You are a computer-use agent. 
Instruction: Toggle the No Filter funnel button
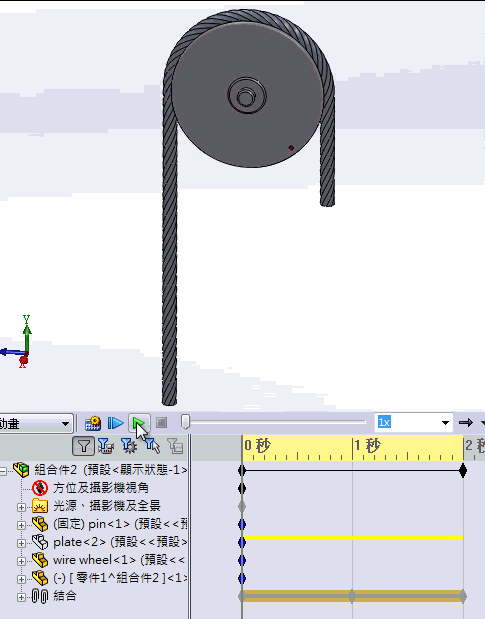coord(83,446)
